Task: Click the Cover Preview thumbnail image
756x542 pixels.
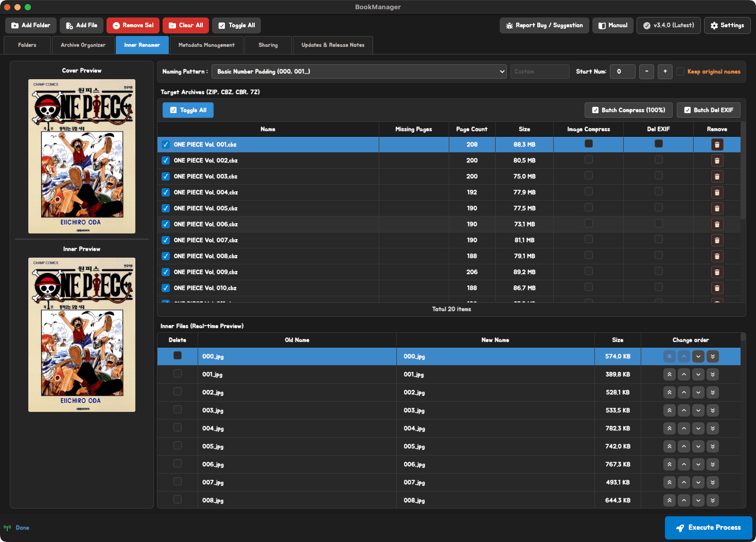Action: pyautogui.click(x=82, y=156)
